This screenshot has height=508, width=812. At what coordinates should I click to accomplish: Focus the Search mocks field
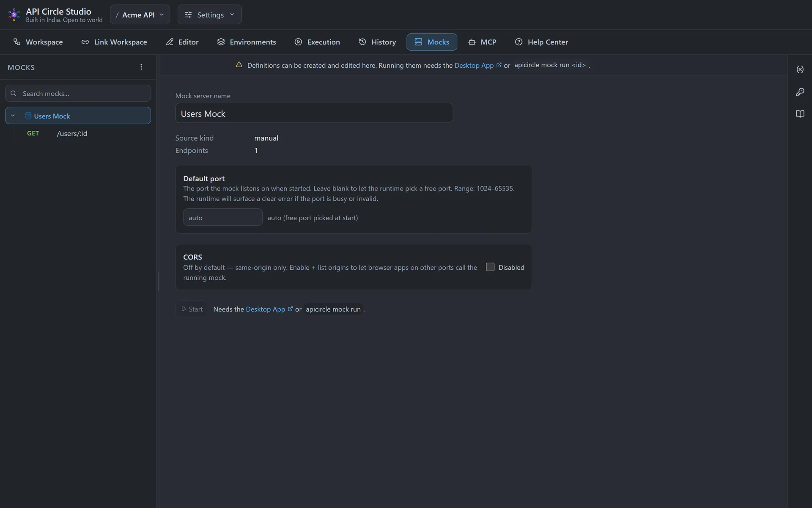[78, 93]
